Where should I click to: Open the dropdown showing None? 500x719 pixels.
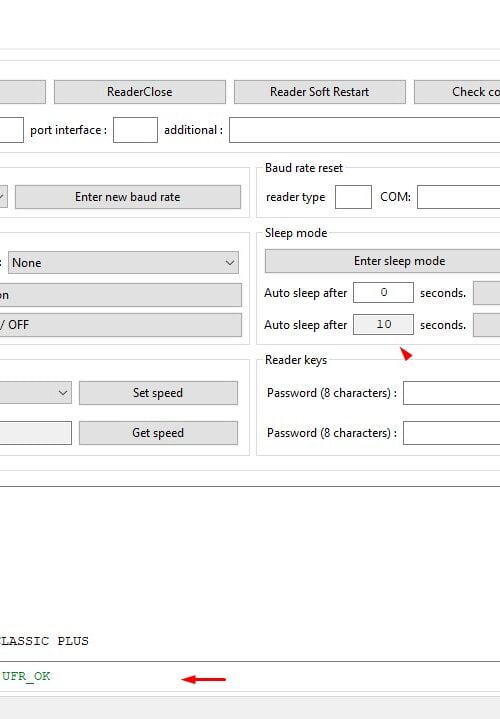click(x=123, y=263)
